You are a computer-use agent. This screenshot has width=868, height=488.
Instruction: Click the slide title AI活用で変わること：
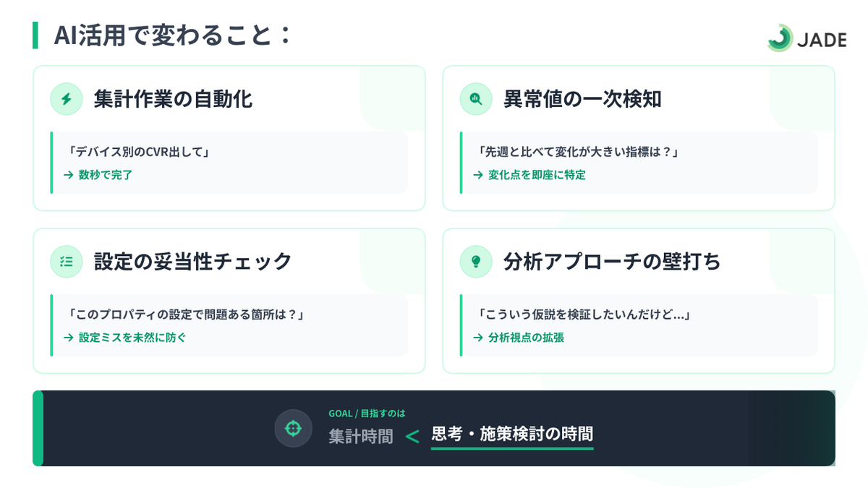tap(172, 35)
